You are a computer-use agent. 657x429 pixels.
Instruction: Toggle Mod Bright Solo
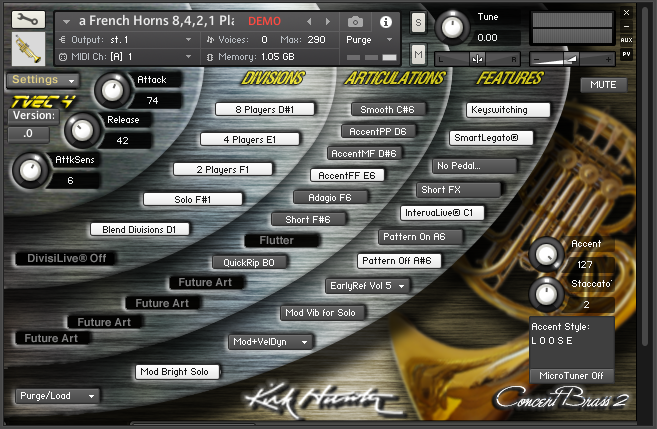tap(177, 372)
